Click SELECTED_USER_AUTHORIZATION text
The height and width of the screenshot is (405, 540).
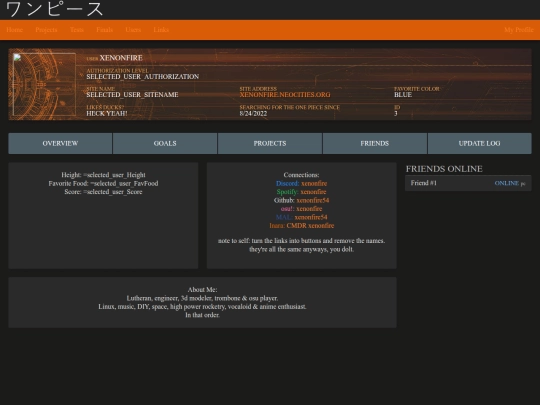pos(143,76)
